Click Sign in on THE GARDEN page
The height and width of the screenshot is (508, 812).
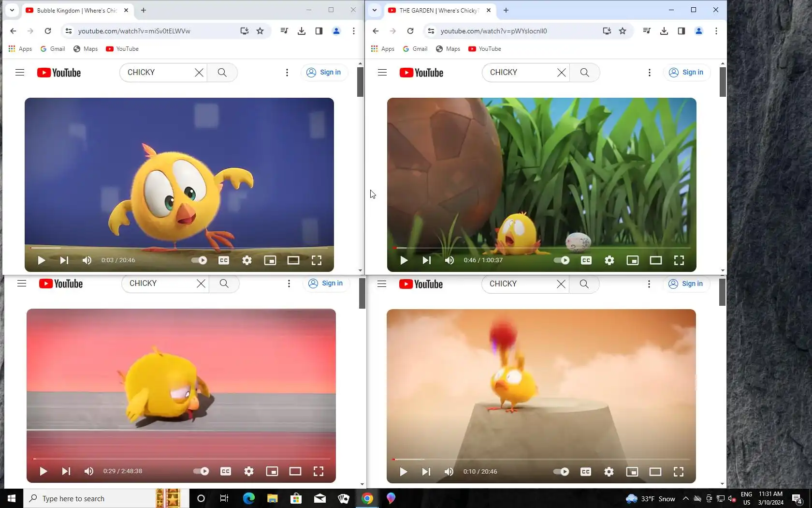pos(687,73)
